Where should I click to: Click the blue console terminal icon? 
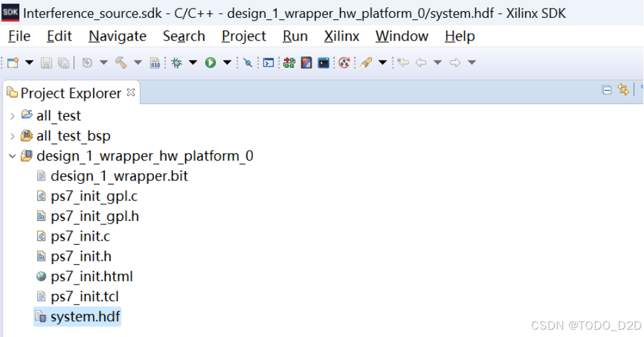(x=268, y=63)
